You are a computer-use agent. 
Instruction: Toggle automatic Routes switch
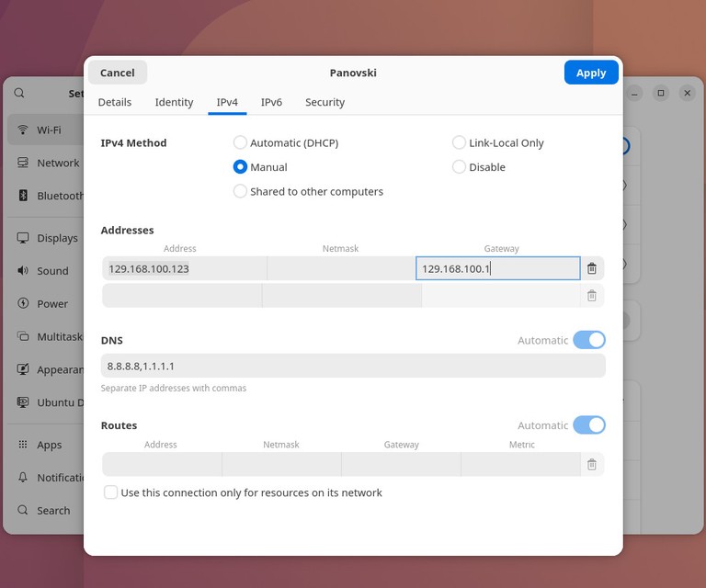(x=589, y=425)
